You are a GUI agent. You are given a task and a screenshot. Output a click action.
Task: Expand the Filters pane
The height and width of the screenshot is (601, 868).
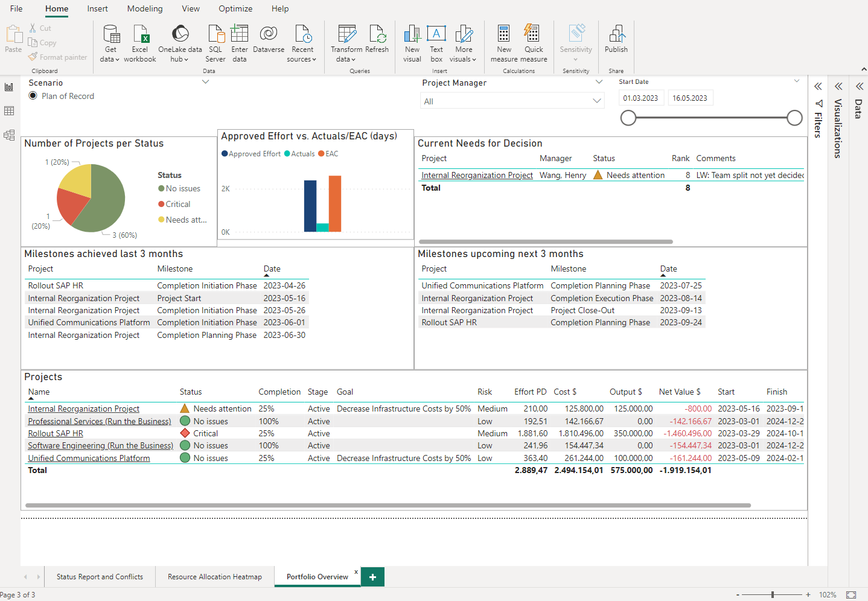click(818, 86)
